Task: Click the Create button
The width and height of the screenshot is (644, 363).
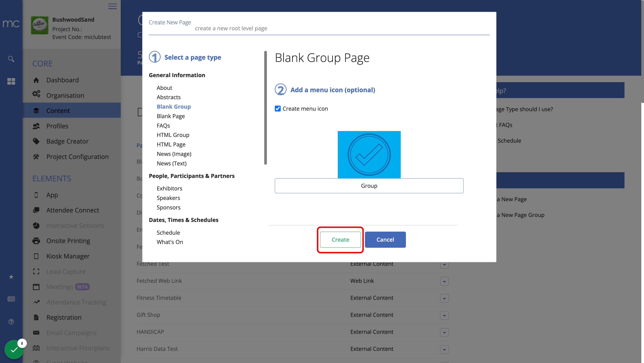Action: pos(340,240)
